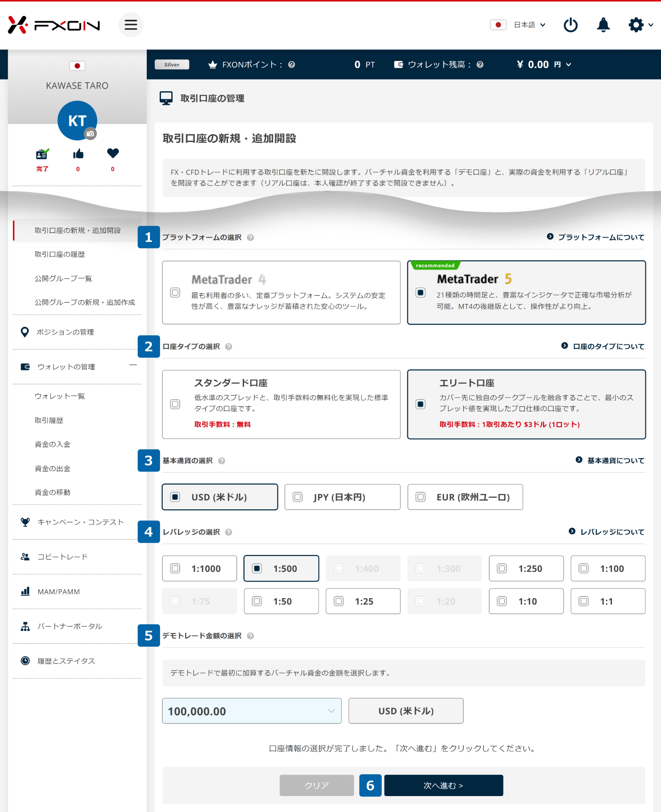Click the 取引口座の管理 monitor icon
The height and width of the screenshot is (812, 661).
pyautogui.click(x=166, y=98)
